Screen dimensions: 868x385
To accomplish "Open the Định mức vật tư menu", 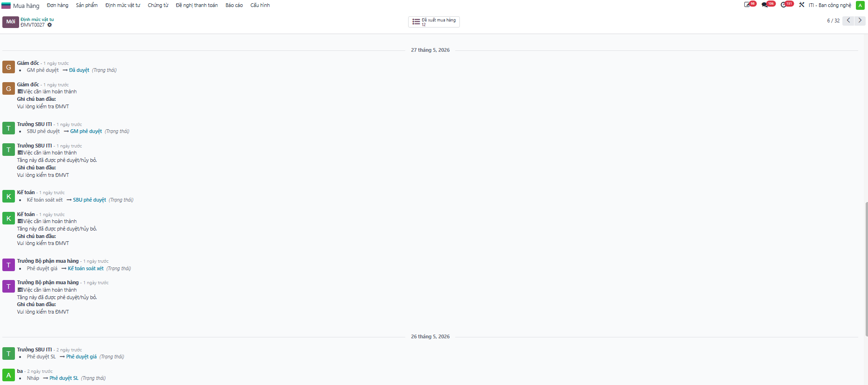I will [x=123, y=5].
